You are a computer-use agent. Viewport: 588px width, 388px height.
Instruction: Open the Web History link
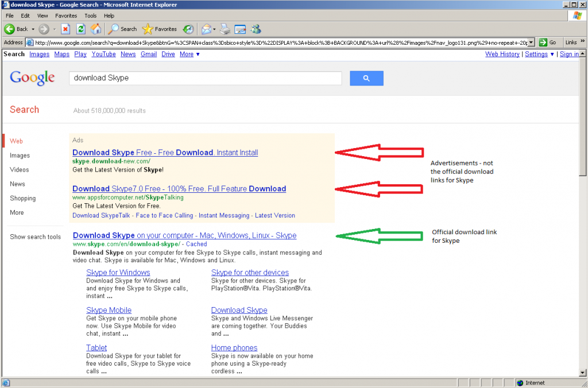[502, 54]
